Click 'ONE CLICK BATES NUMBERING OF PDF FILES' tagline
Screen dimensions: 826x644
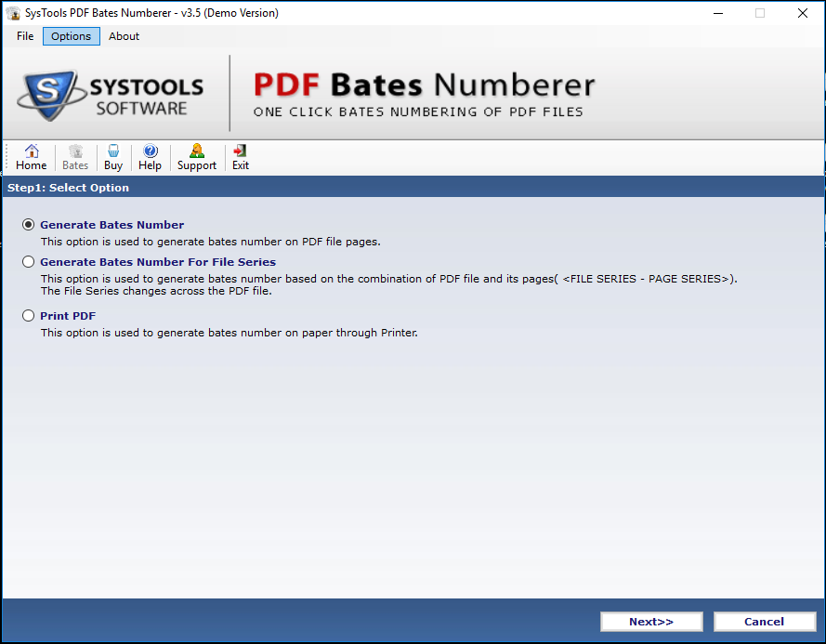418,112
